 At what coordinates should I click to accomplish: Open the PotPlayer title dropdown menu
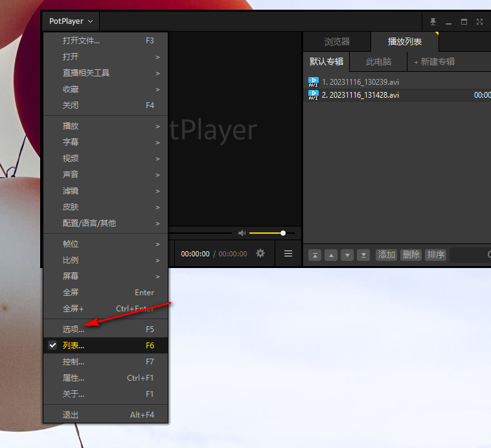coord(71,21)
